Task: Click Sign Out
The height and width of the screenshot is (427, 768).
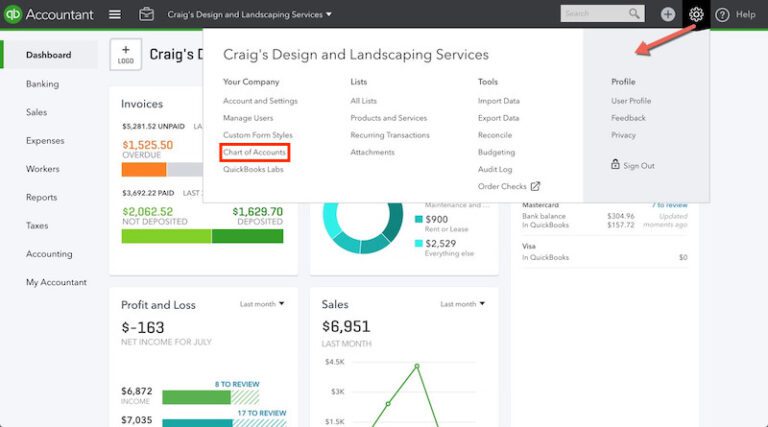Action: 639,166
